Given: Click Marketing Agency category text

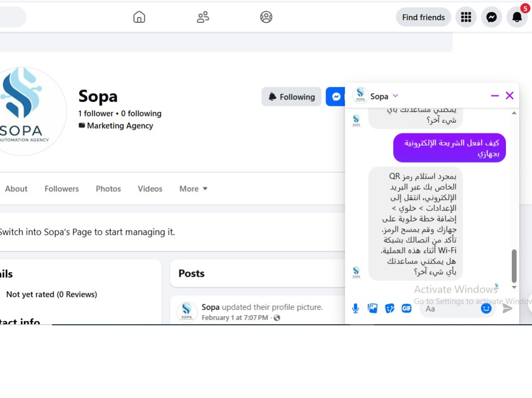Looking at the screenshot, I should [120, 126].
